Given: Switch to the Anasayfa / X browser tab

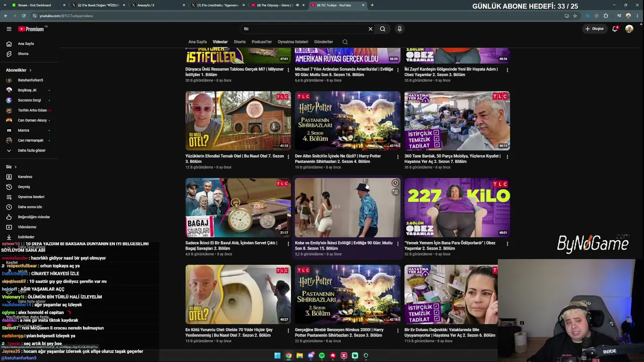Looking at the screenshot, I should coord(157,5).
